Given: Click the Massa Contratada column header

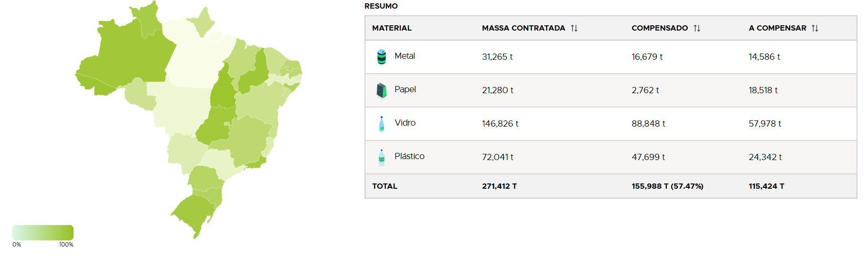Looking at the screenshot, I should (523, 28).
